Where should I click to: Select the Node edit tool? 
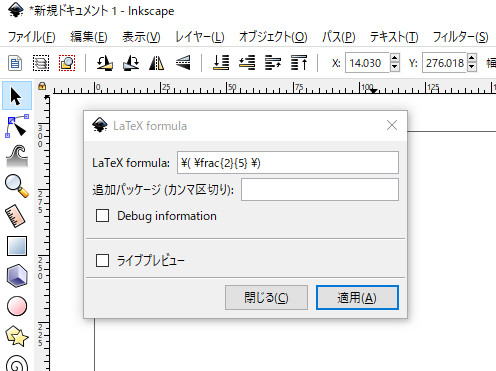[17, 126]
